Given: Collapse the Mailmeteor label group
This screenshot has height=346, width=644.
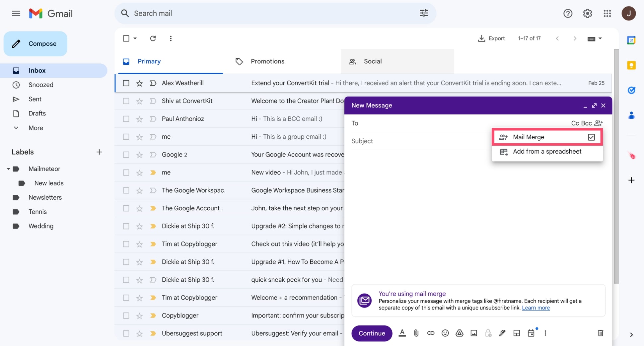Looking at the screenshot, I should (x=8, y=169).
